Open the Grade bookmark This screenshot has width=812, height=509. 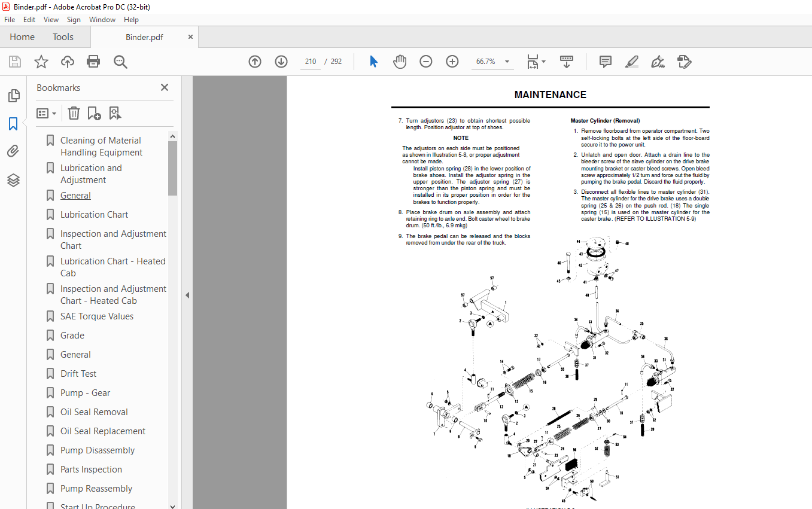pyautogui.click(x=72, y=336)
